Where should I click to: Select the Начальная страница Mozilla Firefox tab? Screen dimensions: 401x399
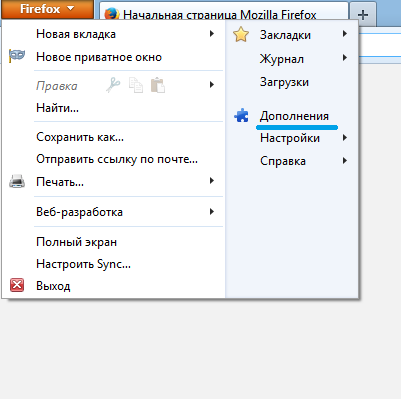tap(224, 14)
